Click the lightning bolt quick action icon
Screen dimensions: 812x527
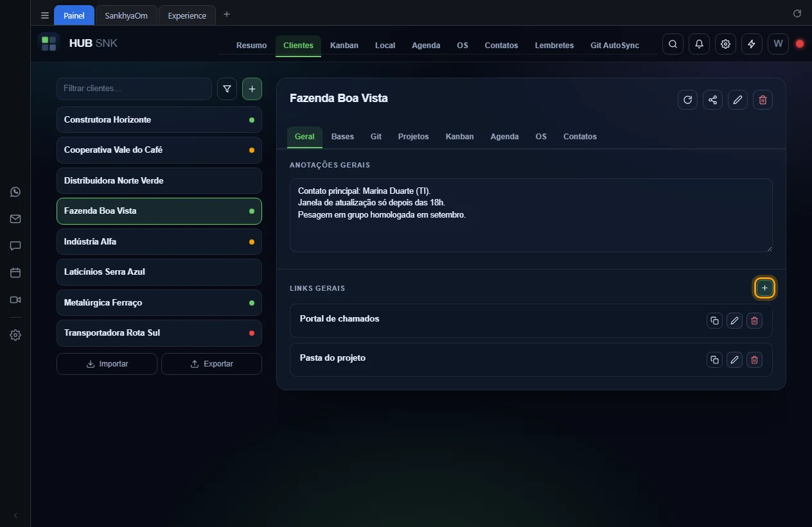click(752, 44)
